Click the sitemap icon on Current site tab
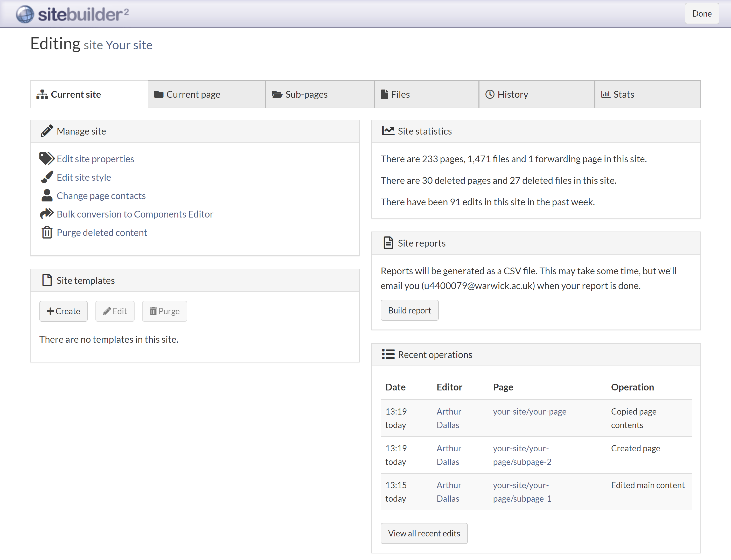 [42, 95]
